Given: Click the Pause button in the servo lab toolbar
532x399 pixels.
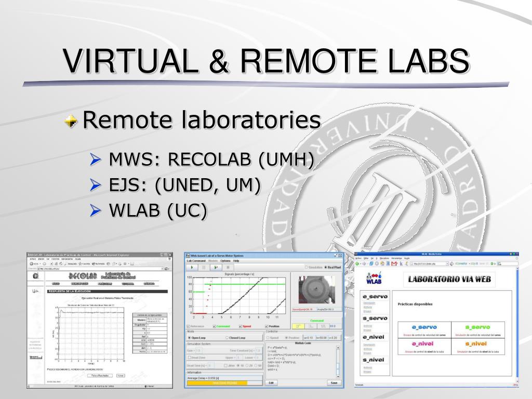Looking at the screenshot, I should [204, 268].
